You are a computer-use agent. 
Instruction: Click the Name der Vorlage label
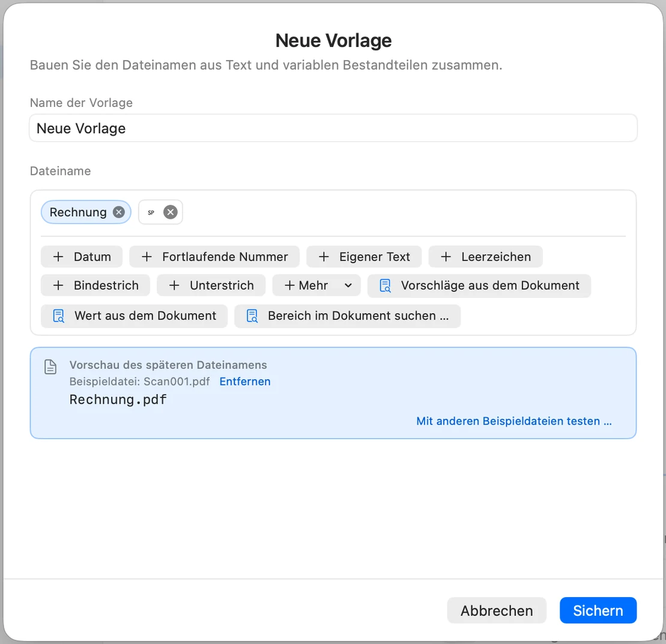[81, 103]
